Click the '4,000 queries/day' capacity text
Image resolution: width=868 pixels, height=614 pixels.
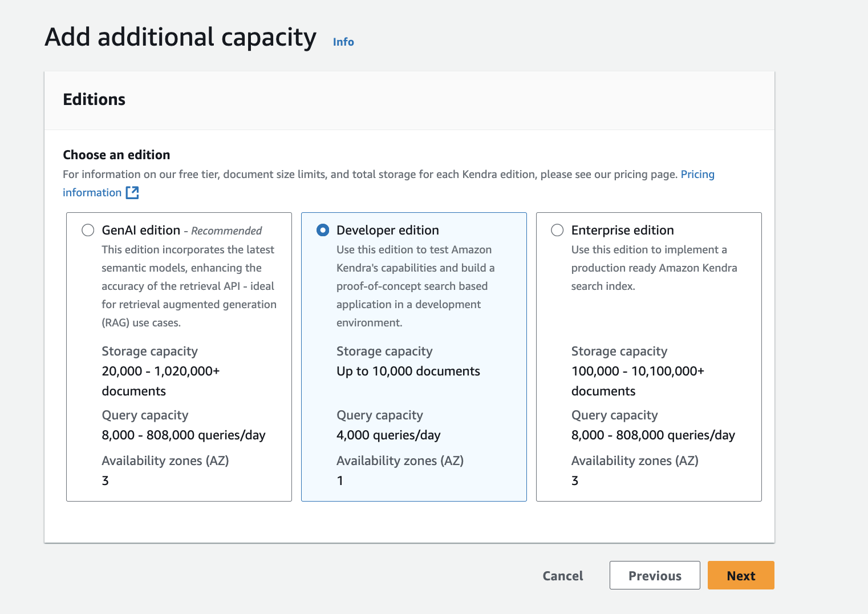coord(388,435)
